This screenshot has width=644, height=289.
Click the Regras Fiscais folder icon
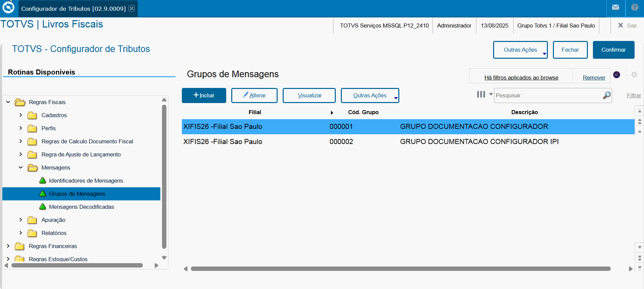coord(20,102)
